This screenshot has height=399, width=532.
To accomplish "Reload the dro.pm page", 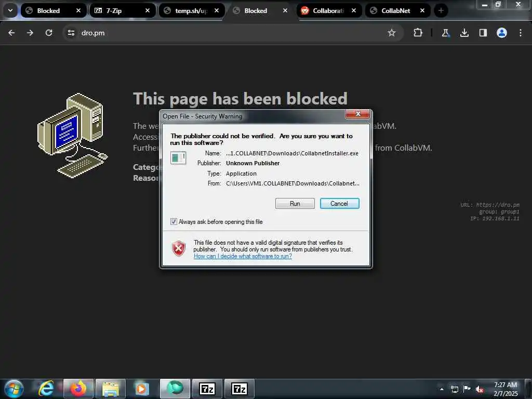I will click(x=49, y=33).
